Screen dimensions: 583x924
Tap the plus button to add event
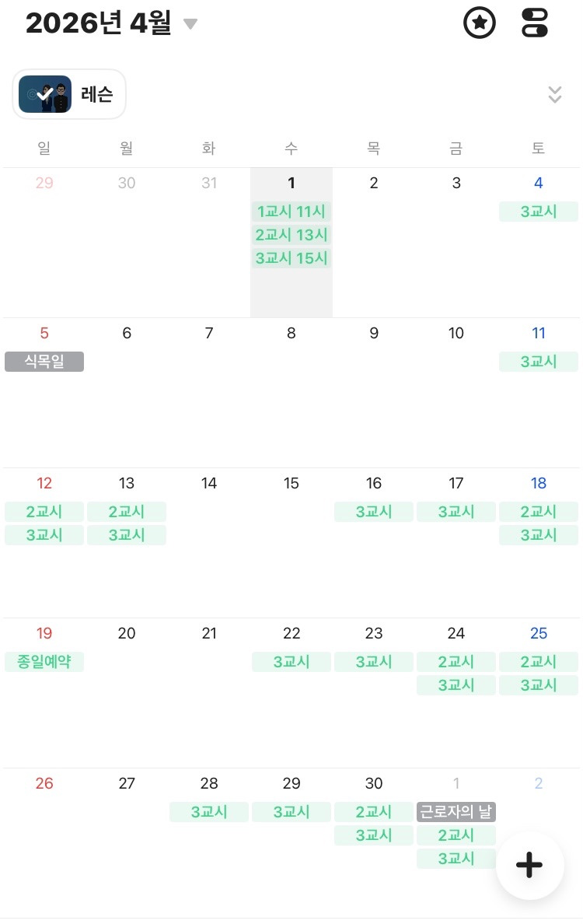pos(529,866)
